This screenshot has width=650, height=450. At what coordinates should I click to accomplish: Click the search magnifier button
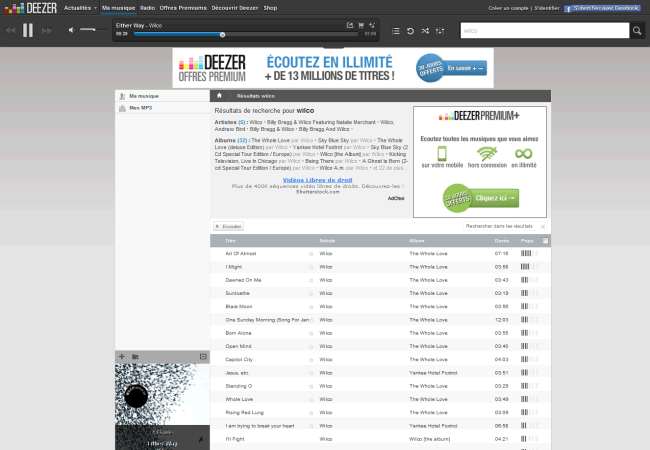tap(637, 30)
